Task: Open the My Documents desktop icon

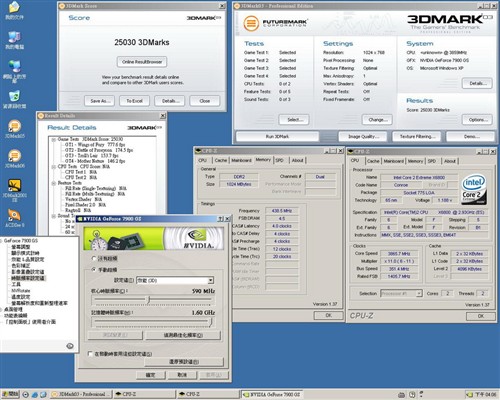Action: click(14, 10)
